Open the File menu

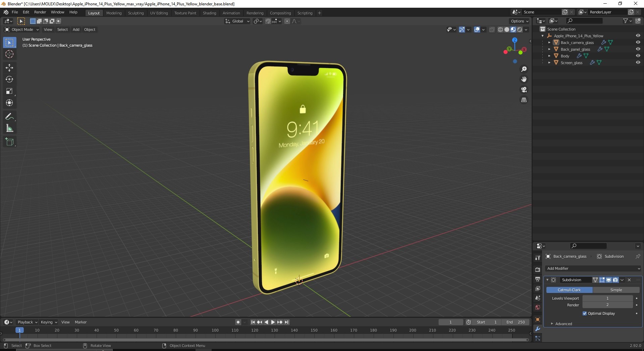15,12
